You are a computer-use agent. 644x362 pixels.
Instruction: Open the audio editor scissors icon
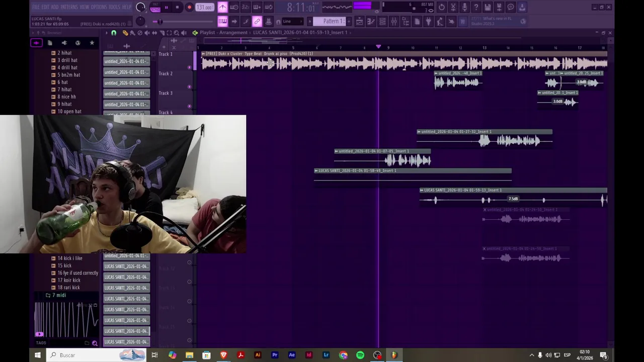[x=453, y=7]
